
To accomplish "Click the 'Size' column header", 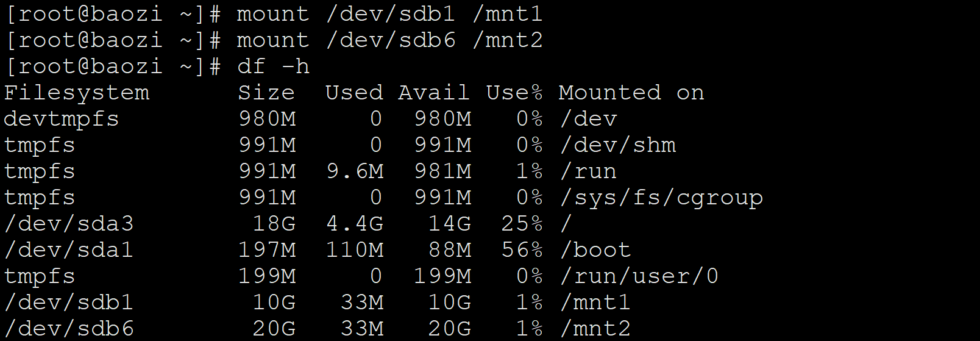I will 266,93.
